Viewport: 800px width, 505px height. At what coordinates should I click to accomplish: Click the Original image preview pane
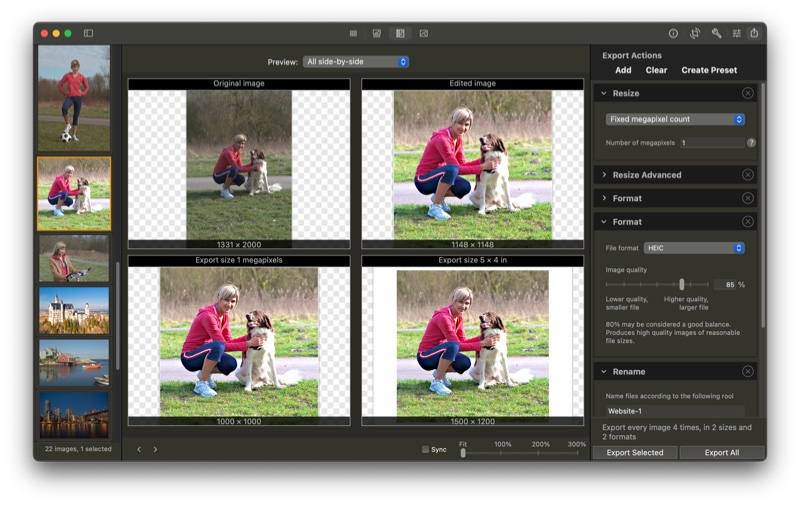pyautogui.click(x=239, y=164)
